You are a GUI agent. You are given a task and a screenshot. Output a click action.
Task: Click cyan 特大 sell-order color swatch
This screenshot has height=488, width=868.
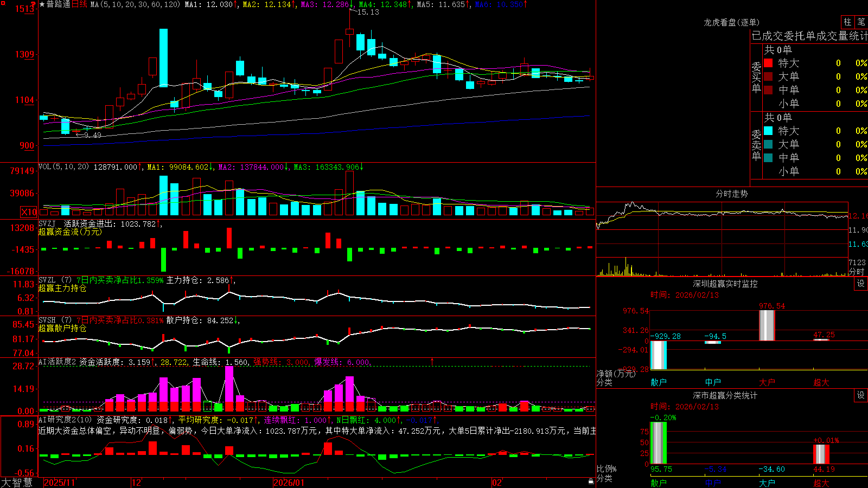click(768, 131)
